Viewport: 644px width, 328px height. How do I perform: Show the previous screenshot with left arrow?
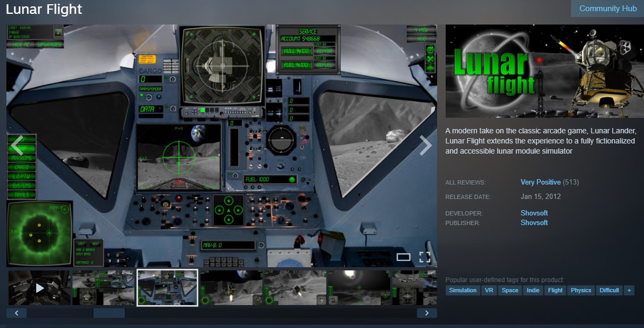[x=17, y=145]
